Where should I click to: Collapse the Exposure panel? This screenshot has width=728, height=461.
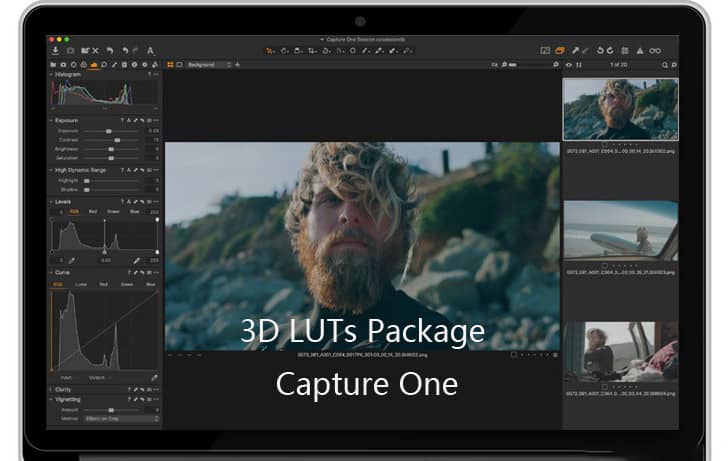(x=51, y=120)
